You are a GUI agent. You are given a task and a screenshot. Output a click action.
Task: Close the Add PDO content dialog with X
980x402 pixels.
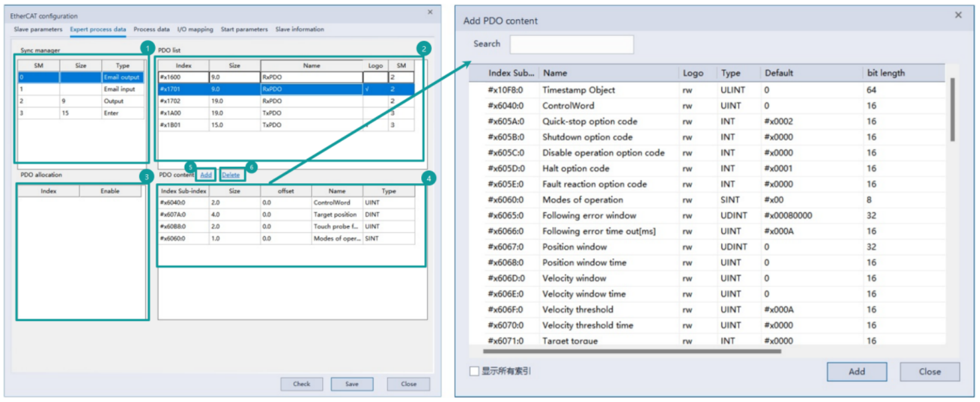tap(958, 15)
